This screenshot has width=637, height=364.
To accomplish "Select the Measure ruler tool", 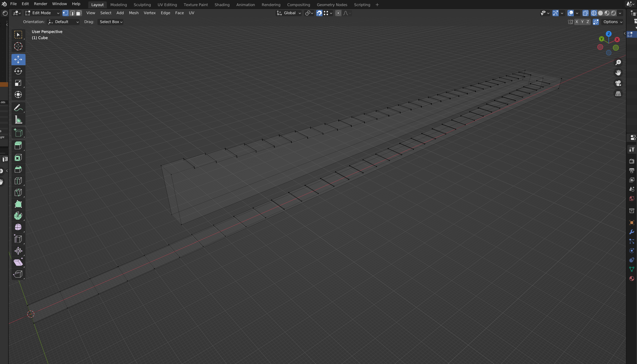I will (x=18, y=120).
